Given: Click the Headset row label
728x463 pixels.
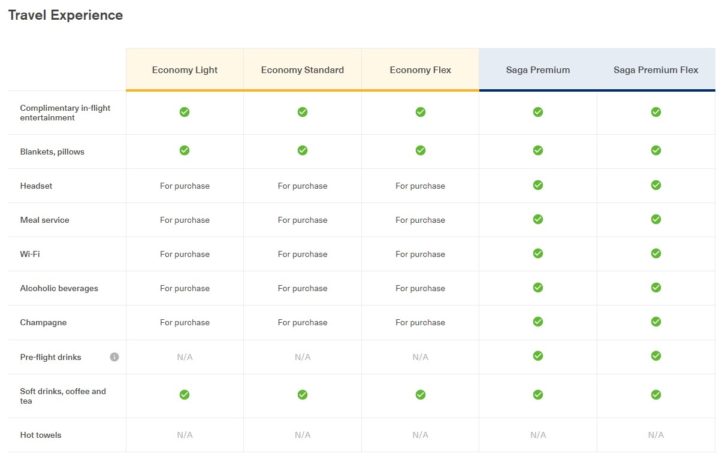Looking at the screenshot, I should tap(36, 186).
